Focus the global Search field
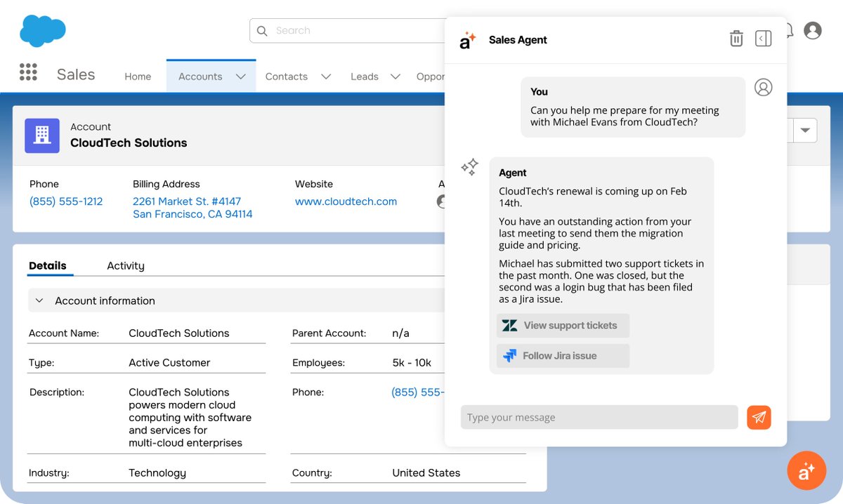 coord(347,31)
